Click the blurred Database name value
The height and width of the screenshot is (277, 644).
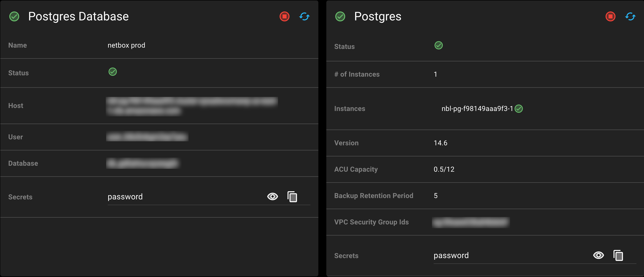pyautogui.click(x=143, y=163)
